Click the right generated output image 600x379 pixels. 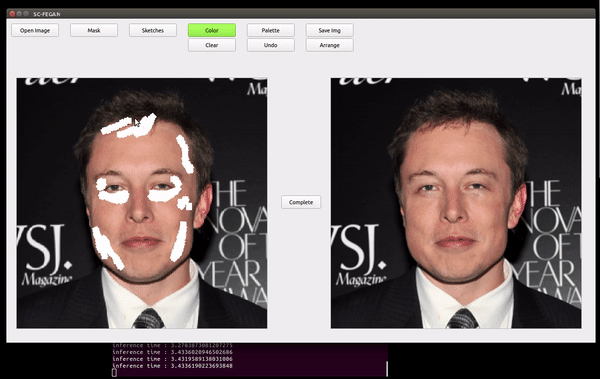456,203
